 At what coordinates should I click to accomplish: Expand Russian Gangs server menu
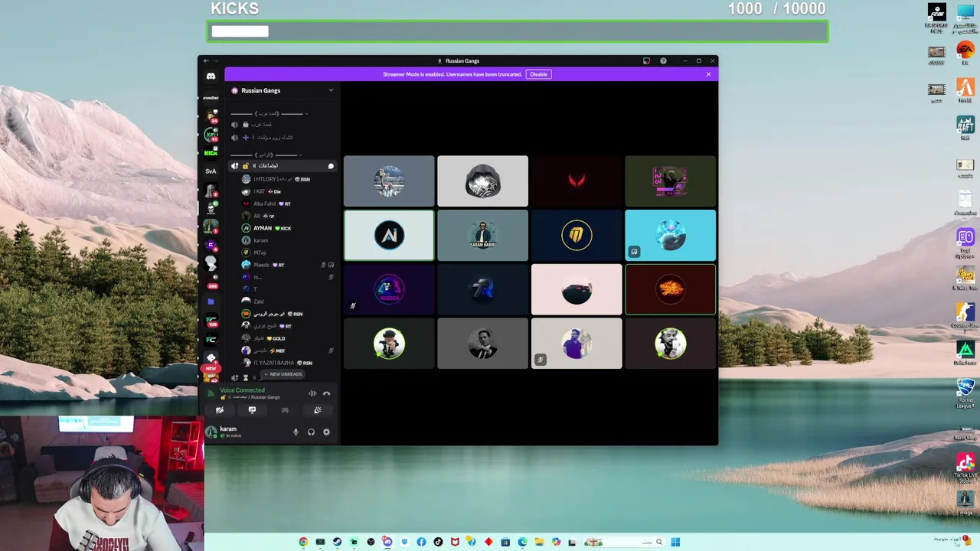coord(331,90)
